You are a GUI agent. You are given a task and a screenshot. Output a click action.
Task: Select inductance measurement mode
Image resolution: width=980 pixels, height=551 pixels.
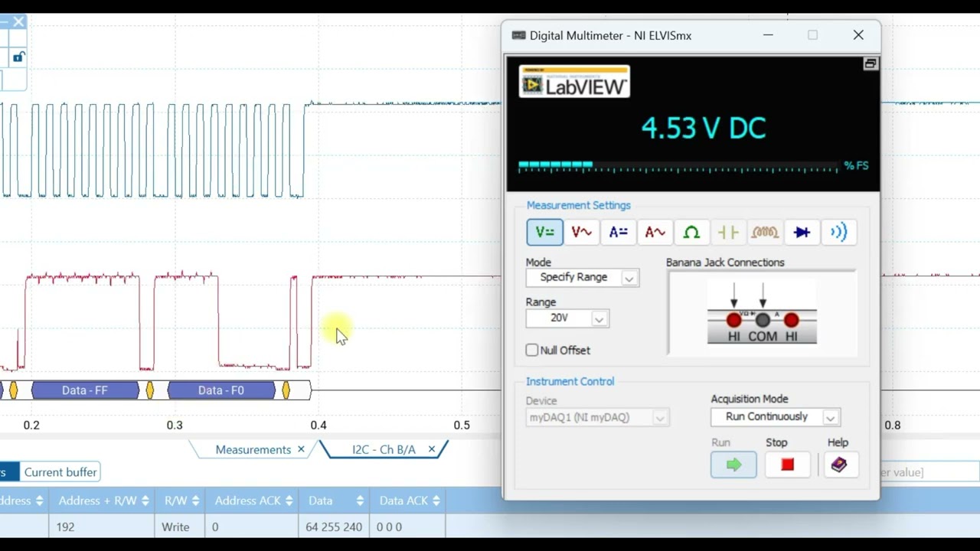tap(765, 232)
